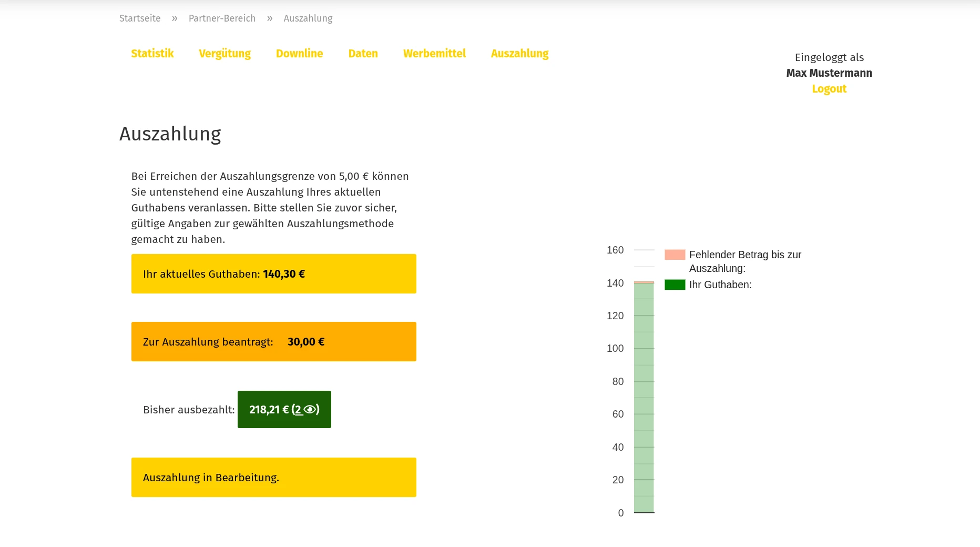Viewport: 980px width, 547px height.
Task: Click the Ihr aktuelles Guthaben box
Action: tap(273, 274)
